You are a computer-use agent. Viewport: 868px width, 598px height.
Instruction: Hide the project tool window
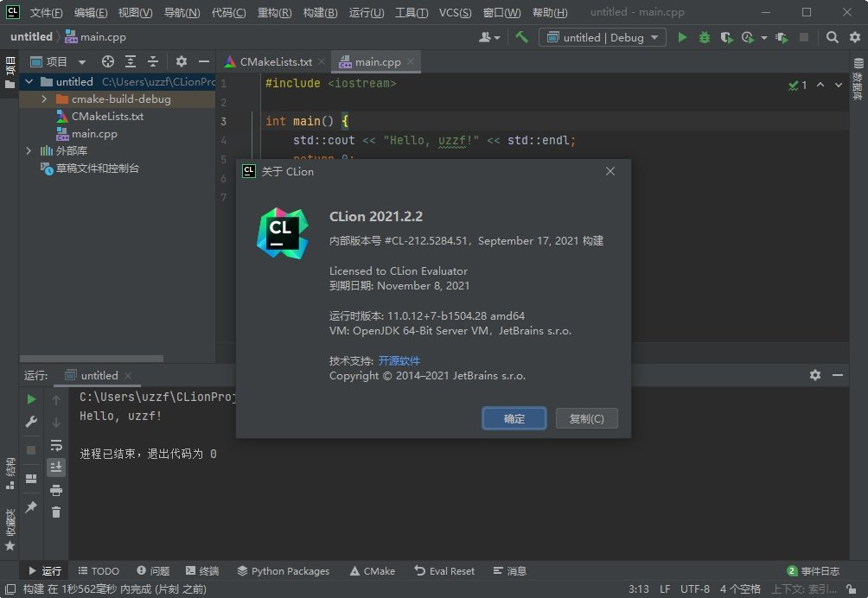[x=204, y=61]
